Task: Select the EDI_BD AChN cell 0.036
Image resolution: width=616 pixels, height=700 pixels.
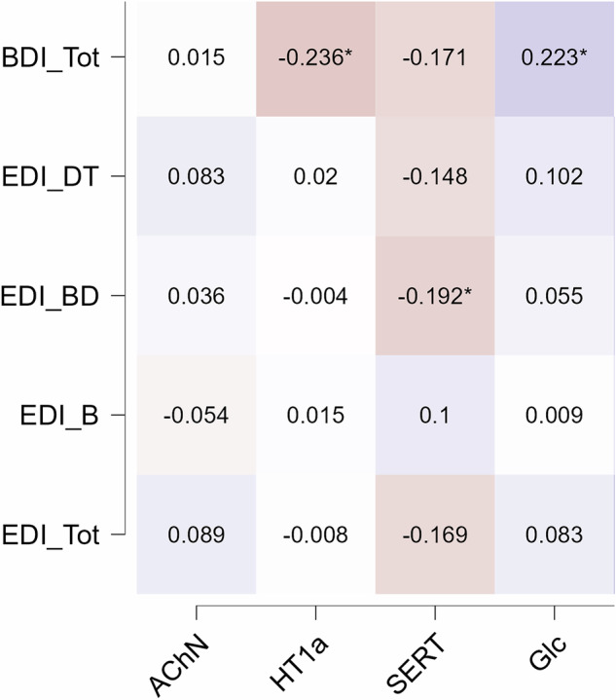Action: (x=197, y=296)
